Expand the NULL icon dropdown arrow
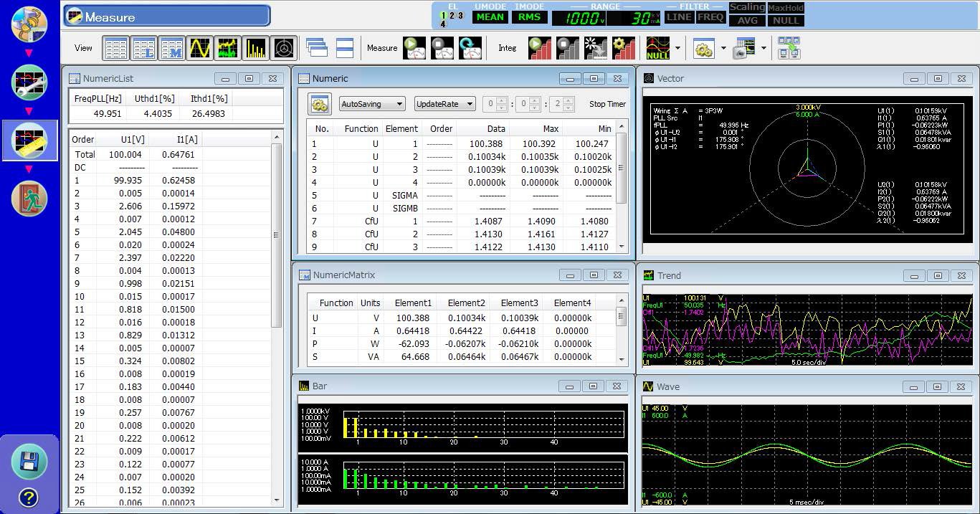The image size is (980, 514). coord(677,48)
